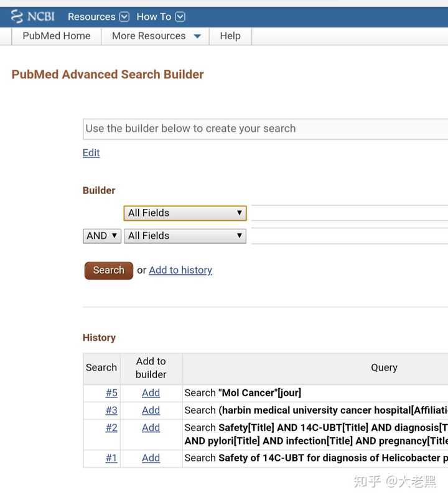Click the Add to builder column header
Screen dimensions: 448x500
[151, 368]
